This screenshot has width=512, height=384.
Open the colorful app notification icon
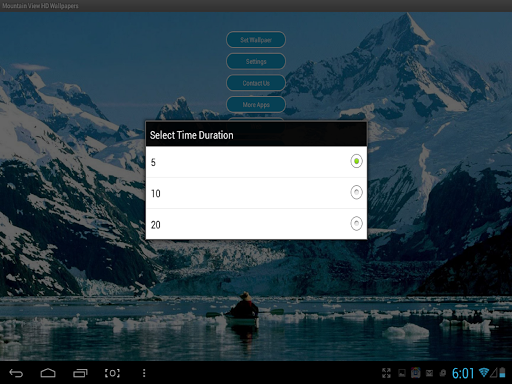point(416,373)
